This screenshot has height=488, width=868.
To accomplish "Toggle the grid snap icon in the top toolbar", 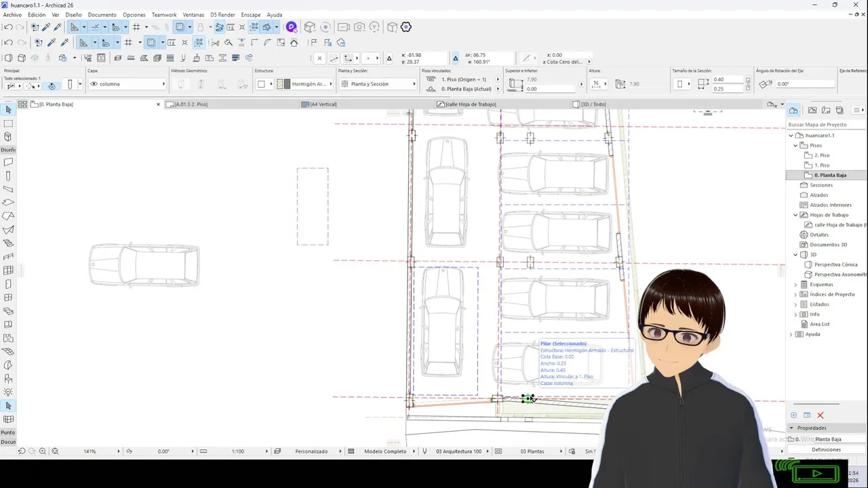I will coord(136,27).
